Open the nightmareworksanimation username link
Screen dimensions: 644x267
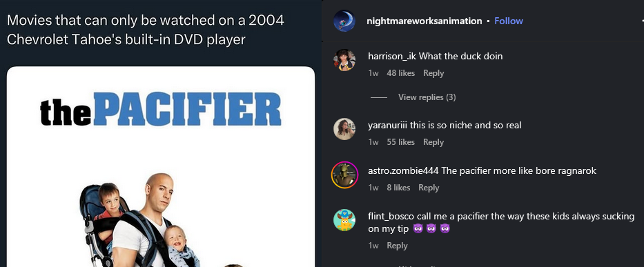425,21
